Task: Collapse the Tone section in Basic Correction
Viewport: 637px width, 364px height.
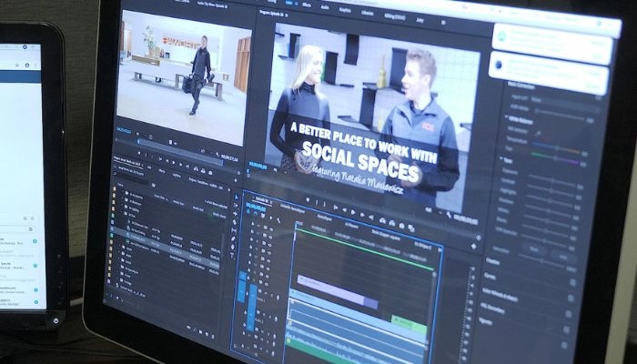Action: pos(504,159)
